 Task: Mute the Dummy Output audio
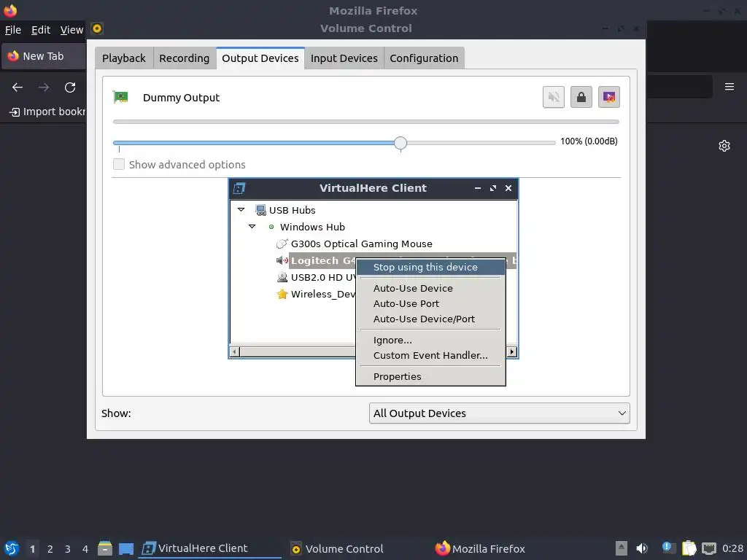click(x=554, y=97)
